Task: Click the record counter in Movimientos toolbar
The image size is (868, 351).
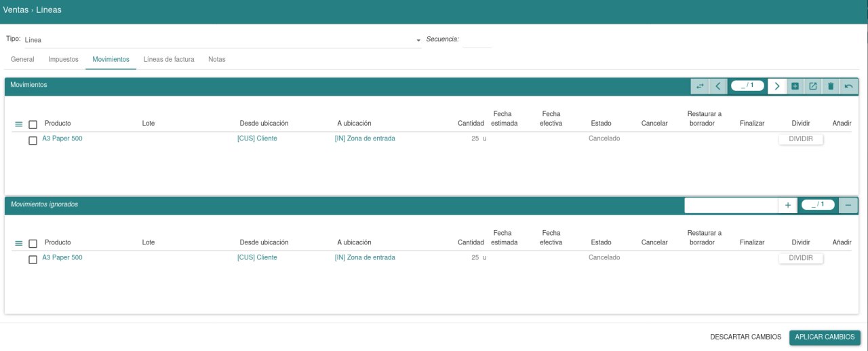Action: (x=747, y=86)
